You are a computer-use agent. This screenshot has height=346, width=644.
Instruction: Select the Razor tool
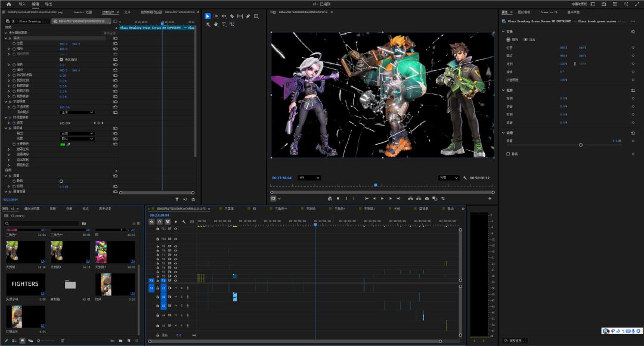pyautogui.click(x=232, y=17)
